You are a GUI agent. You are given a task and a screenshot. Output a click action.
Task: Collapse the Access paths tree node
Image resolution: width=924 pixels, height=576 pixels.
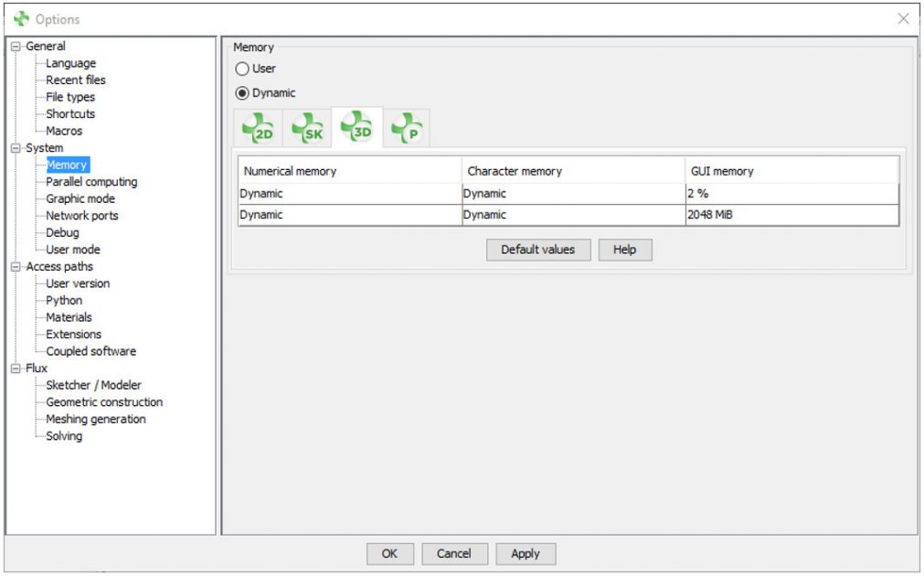[x=15, y=267]
